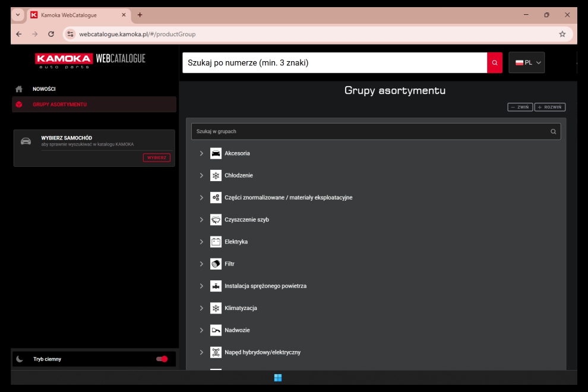Focus the Szukaj w grupach search field
This screenshot has width=588, height=392.
coord(368,131)
